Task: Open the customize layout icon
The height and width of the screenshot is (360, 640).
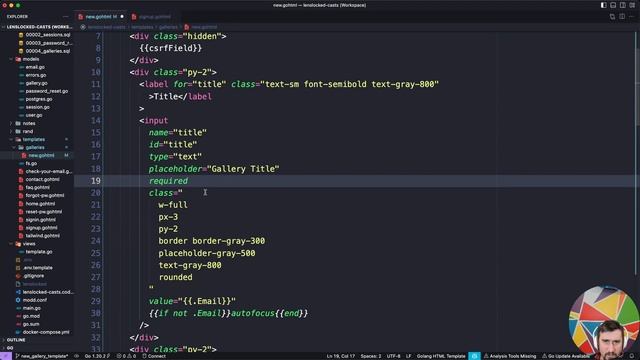Action: point(632,5)
